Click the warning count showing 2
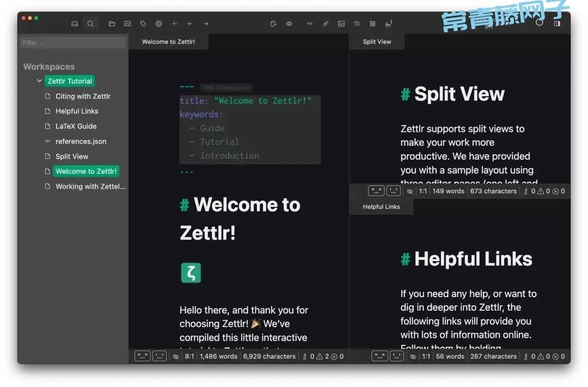This screenshot has height=387, width=588. click(x=323, y=356)
